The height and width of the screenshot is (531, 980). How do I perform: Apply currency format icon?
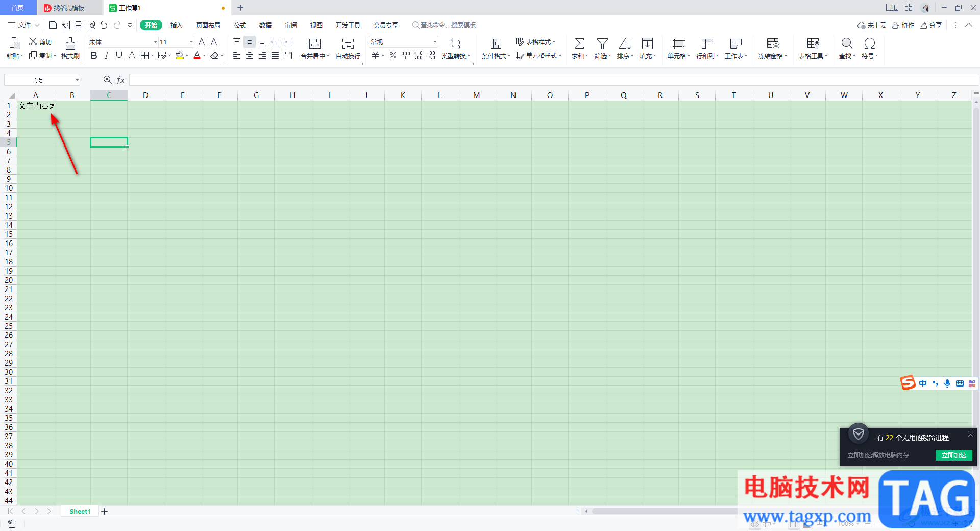[375, 55]
